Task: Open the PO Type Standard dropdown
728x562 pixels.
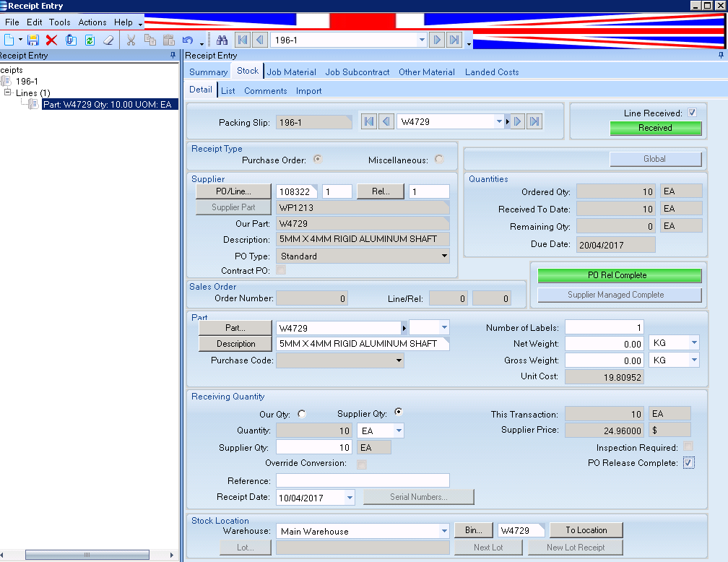Action: (444, 256)
